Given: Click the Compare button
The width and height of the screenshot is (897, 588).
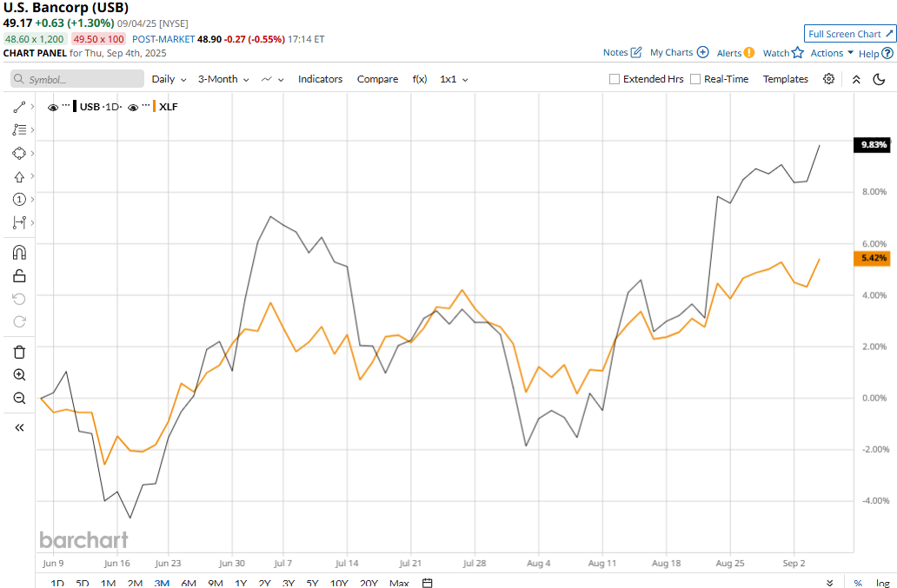Looking at the screenshot, I should [377, 79].
